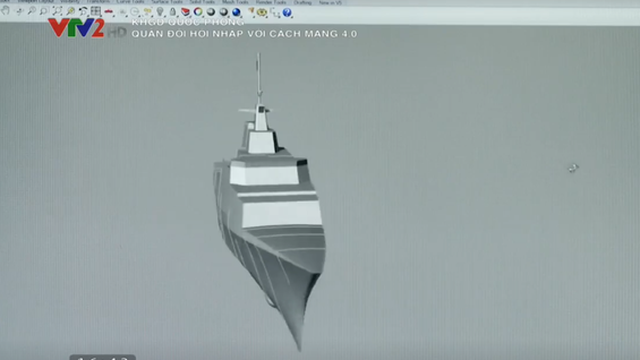The image size is (640, 360).
Task: Select the gray Shaded Viewport sphere icon
Action: 211,12
